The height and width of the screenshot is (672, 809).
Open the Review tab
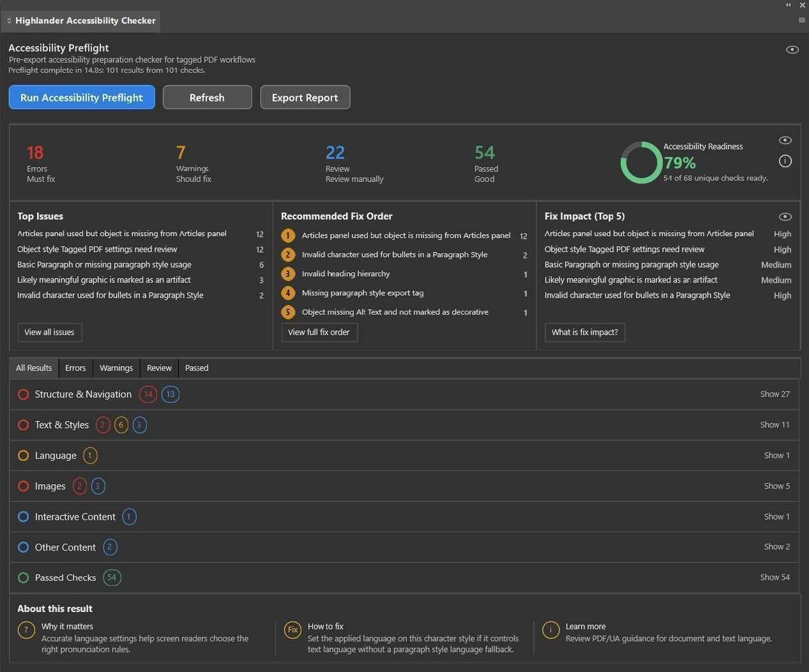point(159,368)
